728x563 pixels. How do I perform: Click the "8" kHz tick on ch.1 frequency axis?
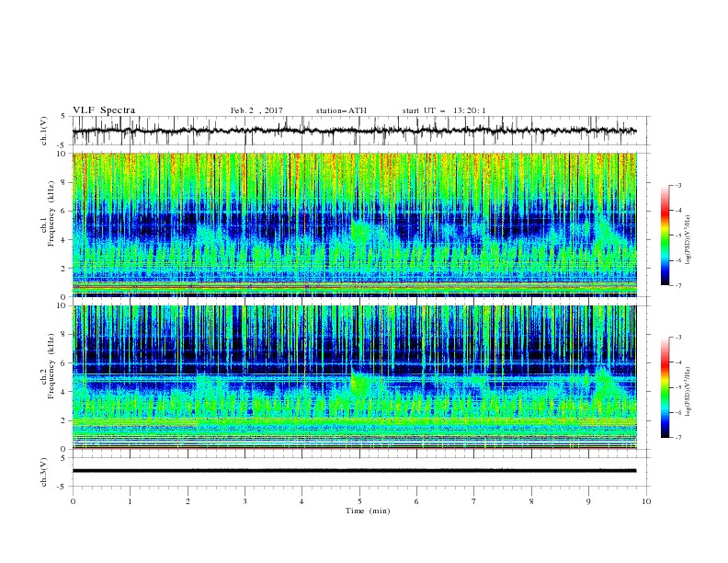64,182
